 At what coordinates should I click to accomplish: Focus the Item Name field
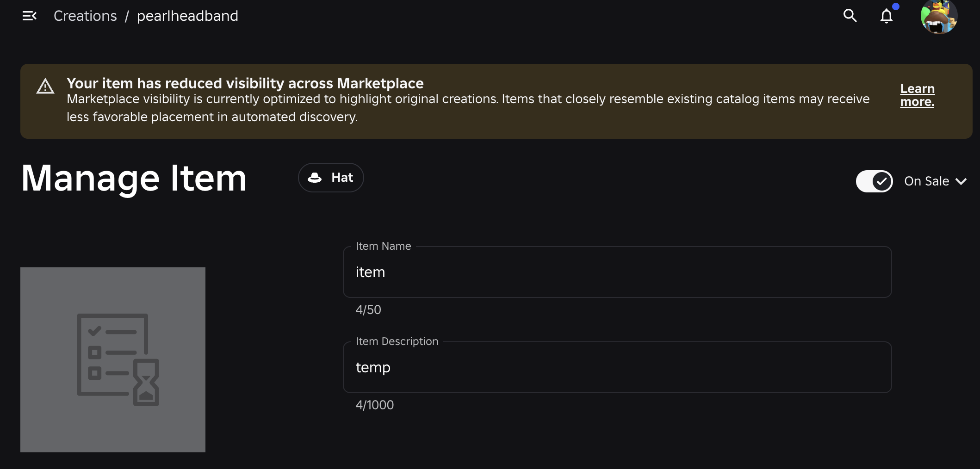coord(617,272)
